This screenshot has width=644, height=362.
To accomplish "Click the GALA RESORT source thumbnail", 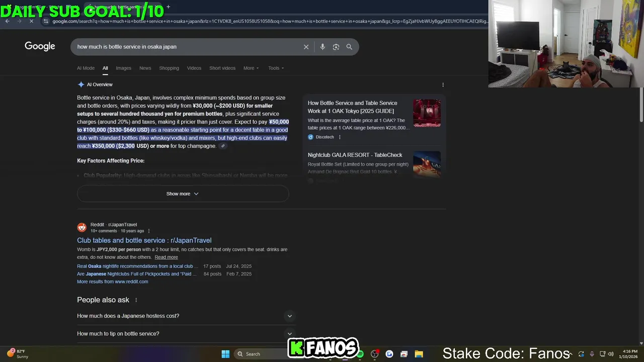I will (x=427, y=164).
